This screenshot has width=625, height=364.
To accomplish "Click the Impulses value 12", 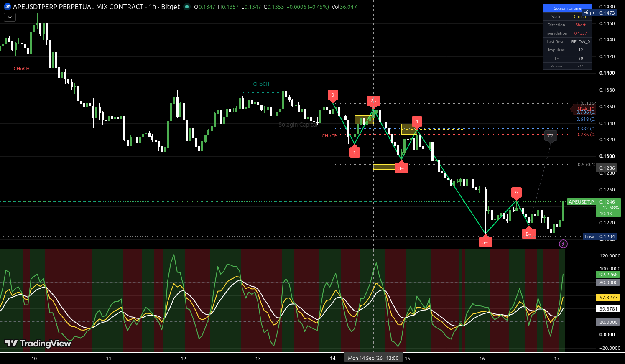I will (580, 50).
